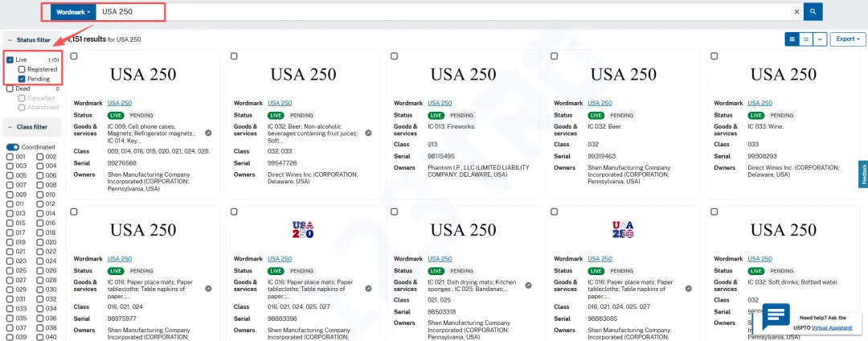
Task: Switch to grid card view
Action: pos(792,39)
